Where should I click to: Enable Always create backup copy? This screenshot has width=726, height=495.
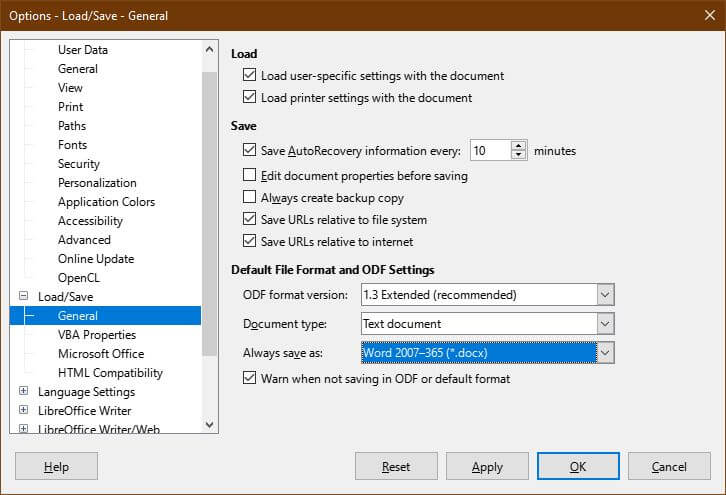pyautogui.click(x=250, y=198)
